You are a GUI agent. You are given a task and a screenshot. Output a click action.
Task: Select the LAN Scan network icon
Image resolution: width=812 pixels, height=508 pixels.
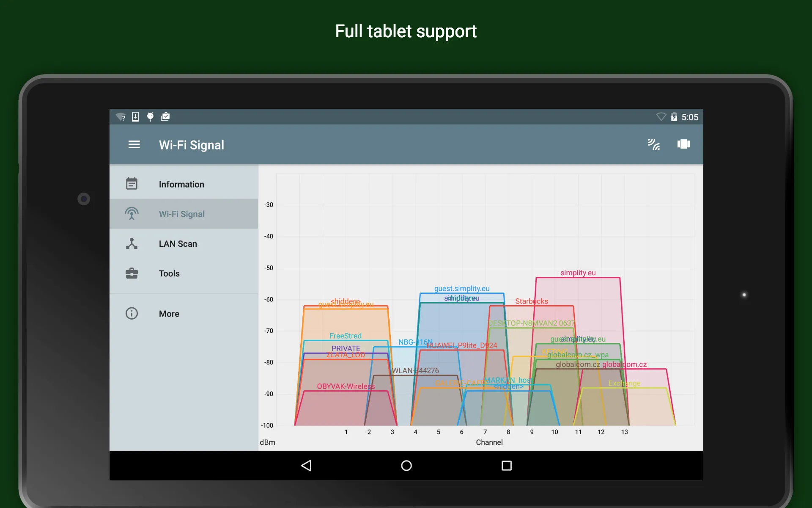click(x=131, y=243)
